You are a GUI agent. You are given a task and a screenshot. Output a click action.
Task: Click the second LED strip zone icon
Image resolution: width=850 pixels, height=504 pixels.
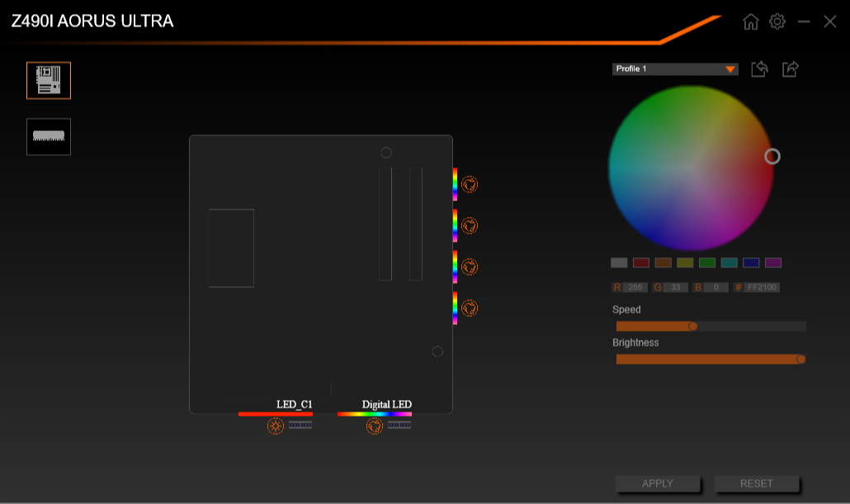click(469, 224)
